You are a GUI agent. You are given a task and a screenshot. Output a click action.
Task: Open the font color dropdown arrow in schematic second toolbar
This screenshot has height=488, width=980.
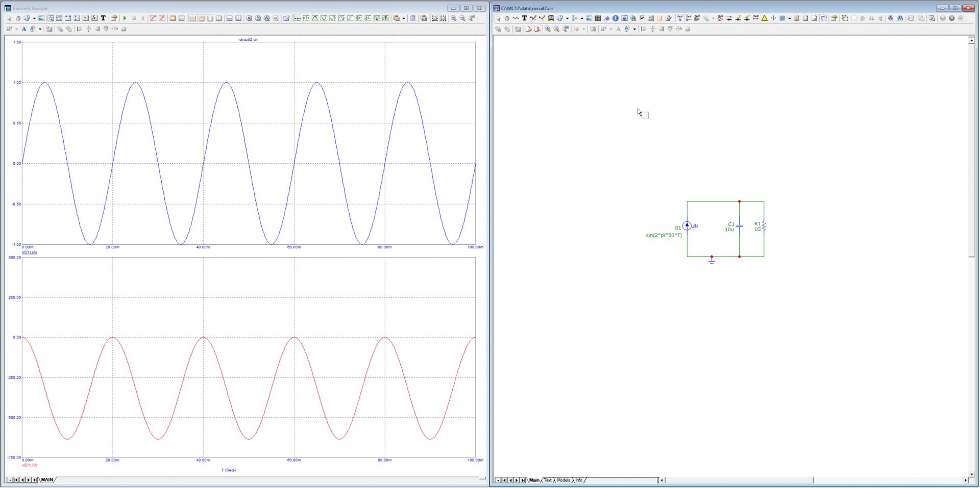click(x=634, y=29)
